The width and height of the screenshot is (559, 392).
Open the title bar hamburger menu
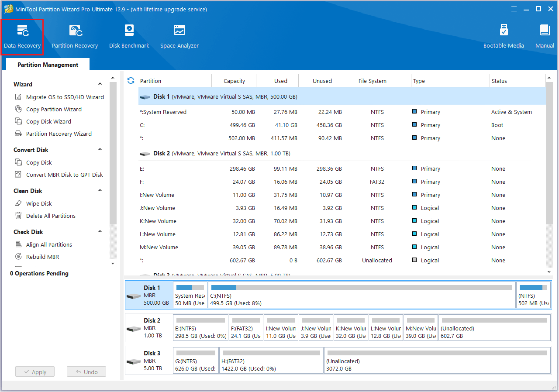click(514, 9)
